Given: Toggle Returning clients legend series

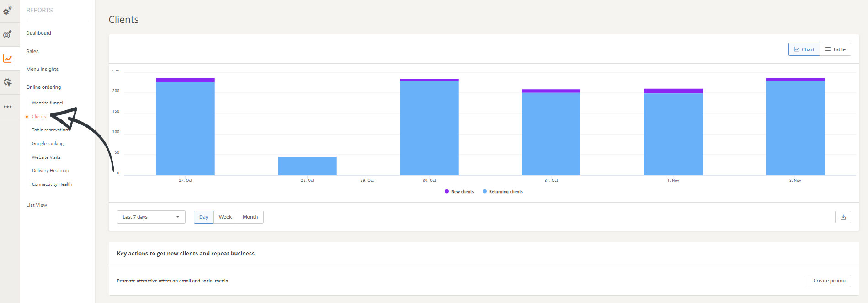Looking at the screenshot, I should click(503, 192).
